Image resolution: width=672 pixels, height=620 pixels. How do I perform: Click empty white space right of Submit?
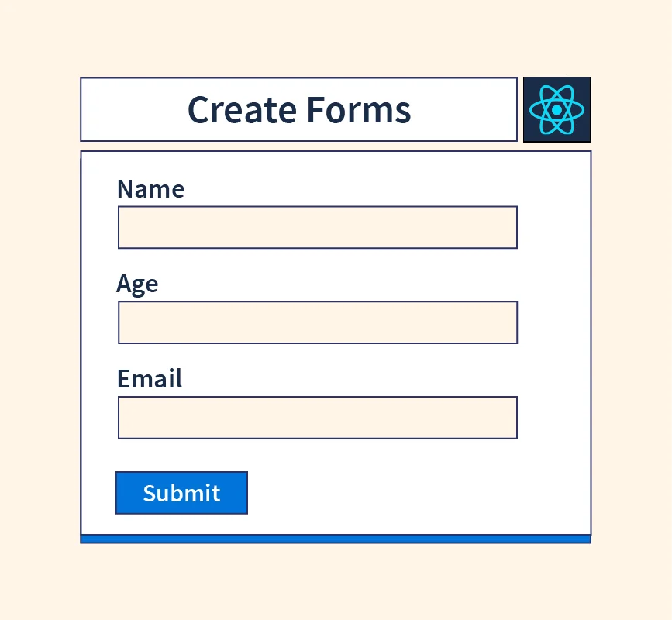(403, 493)
